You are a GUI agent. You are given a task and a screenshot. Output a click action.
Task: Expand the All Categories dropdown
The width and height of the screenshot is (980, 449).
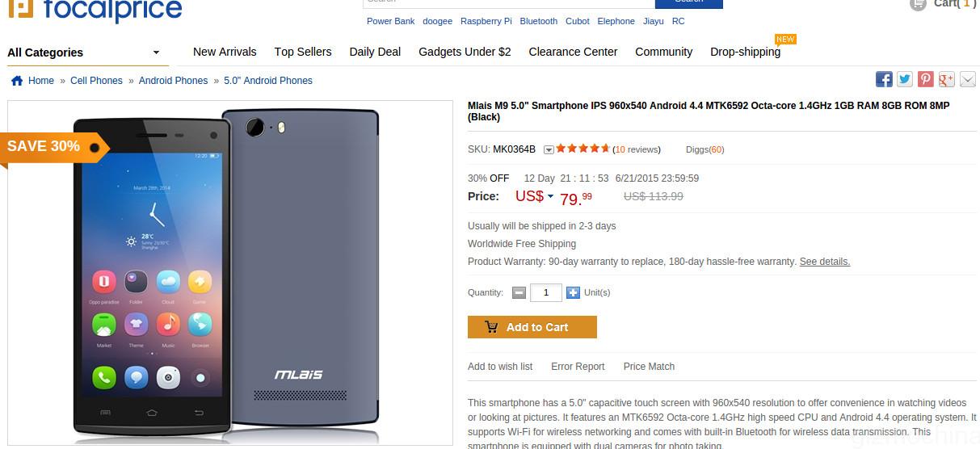pos(156,53)
